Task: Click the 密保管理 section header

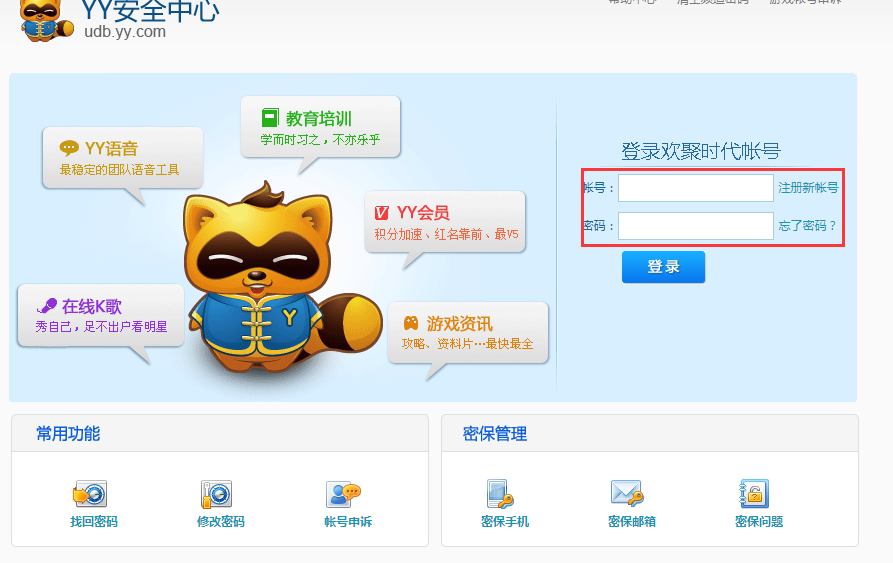Action: click(495, 434)
